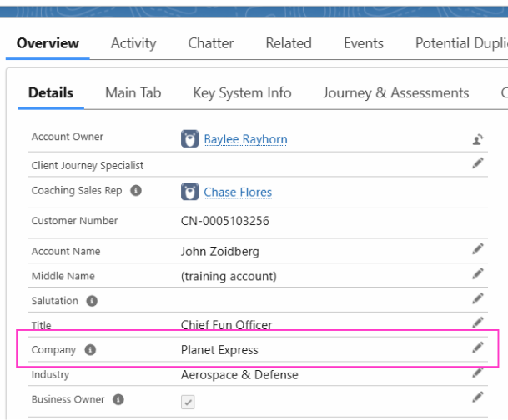
Task: Open the Company field help icon
Action: point(90,350)
